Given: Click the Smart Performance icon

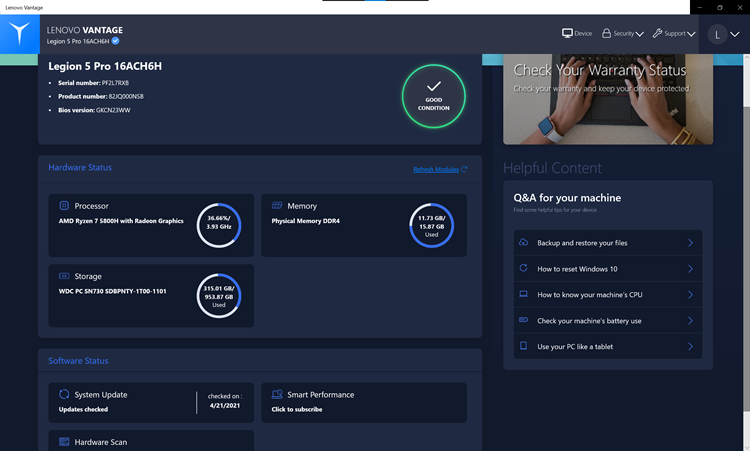Looking at the screenshot, I should pyautogui.click(x=277, y=394).
